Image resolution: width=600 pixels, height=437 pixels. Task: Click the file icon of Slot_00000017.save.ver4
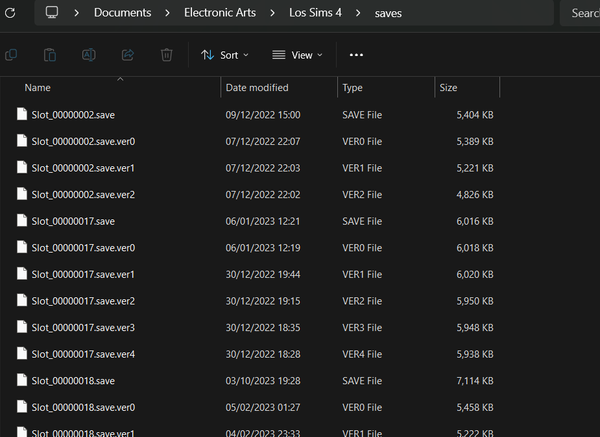tap(22, 353)
